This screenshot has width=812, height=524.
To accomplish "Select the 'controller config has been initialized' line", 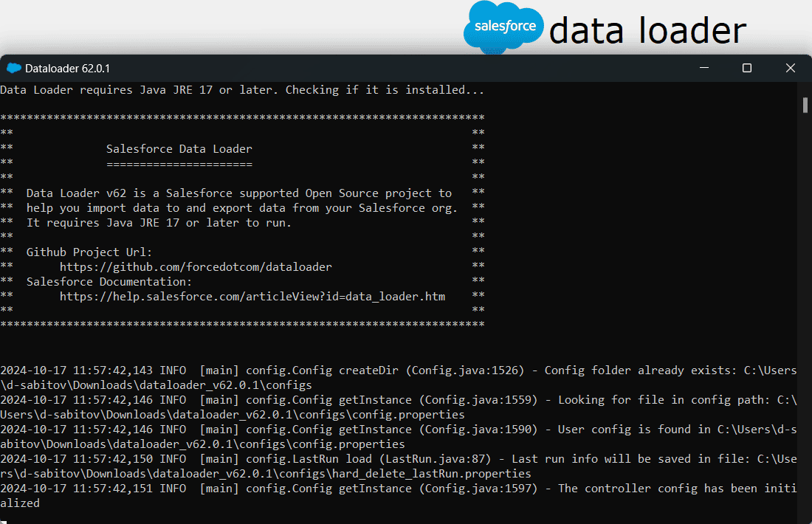I will click(x=406, y=488).
